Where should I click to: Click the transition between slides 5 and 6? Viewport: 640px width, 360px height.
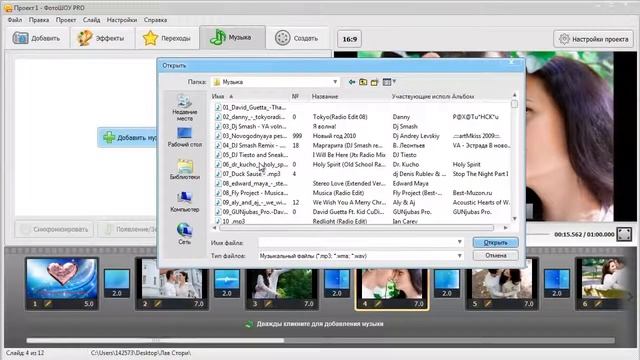click(557, 282)
